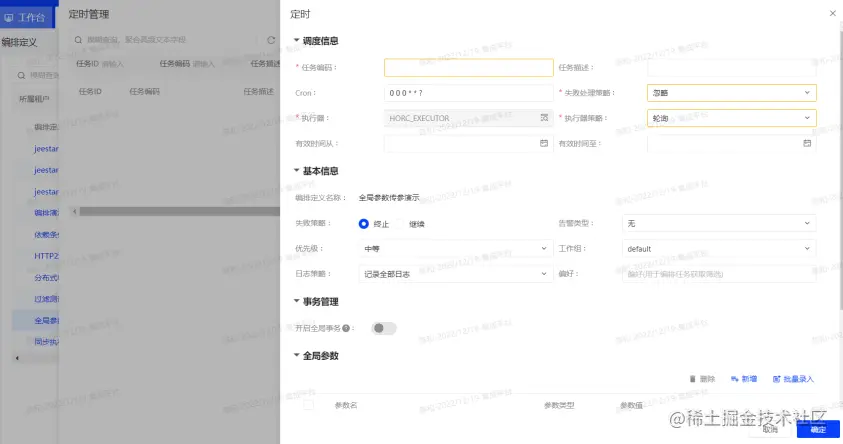Image resolution: width=843 pixels, height=444 pixels.
Task: Check select-all box in 全局参数 table header
Action: 308,405
